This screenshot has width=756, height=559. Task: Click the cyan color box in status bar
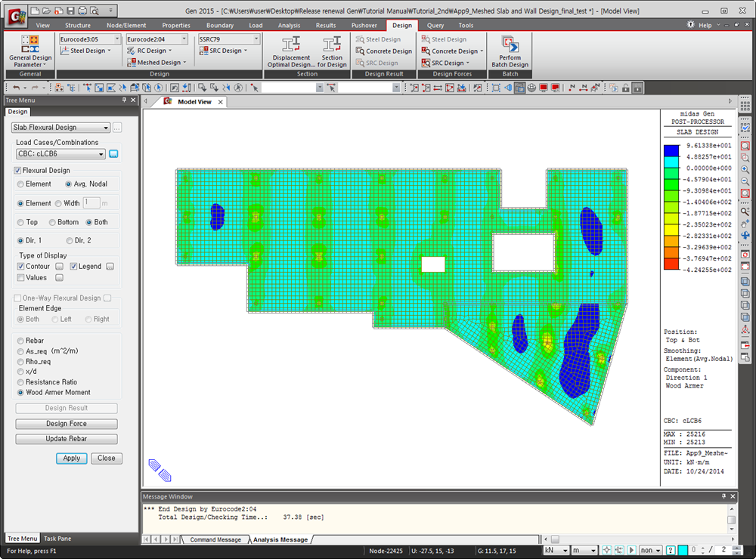coord(683,550)
